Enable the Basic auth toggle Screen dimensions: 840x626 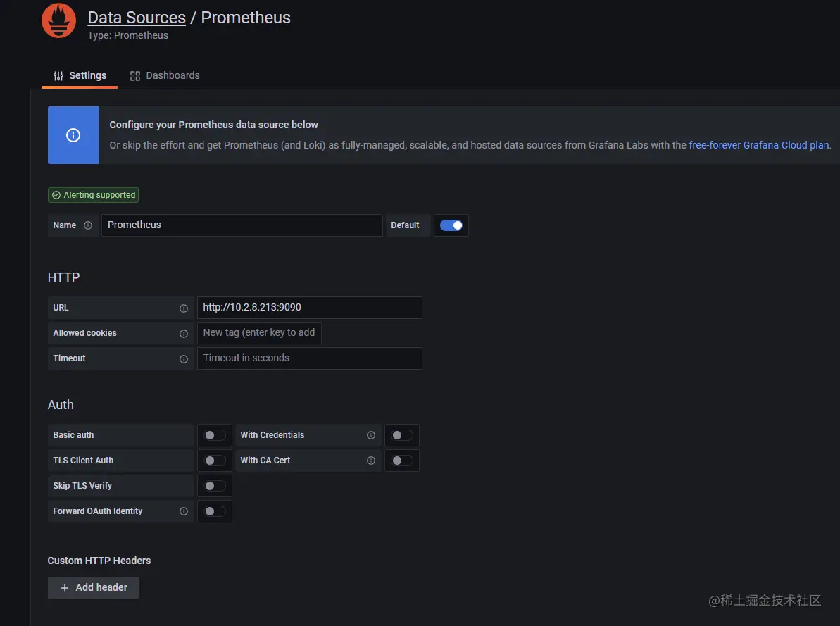coord(215,435)
